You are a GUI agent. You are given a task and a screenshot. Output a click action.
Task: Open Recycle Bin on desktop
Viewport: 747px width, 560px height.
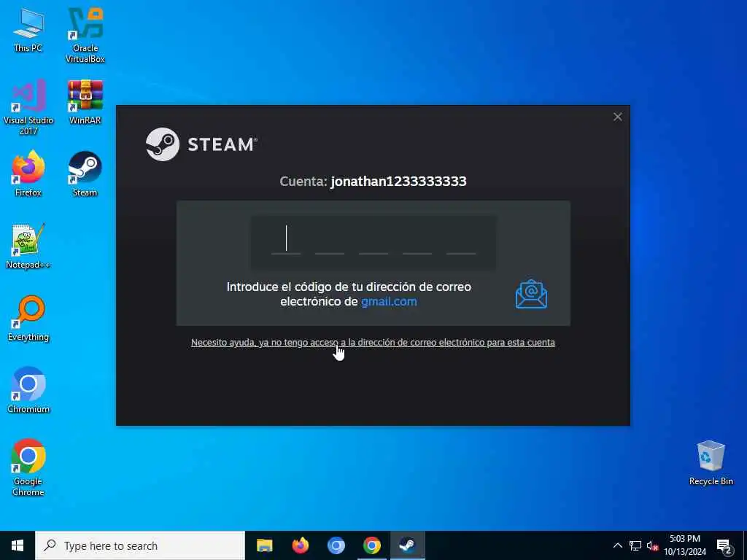click(x=711, y=463)
